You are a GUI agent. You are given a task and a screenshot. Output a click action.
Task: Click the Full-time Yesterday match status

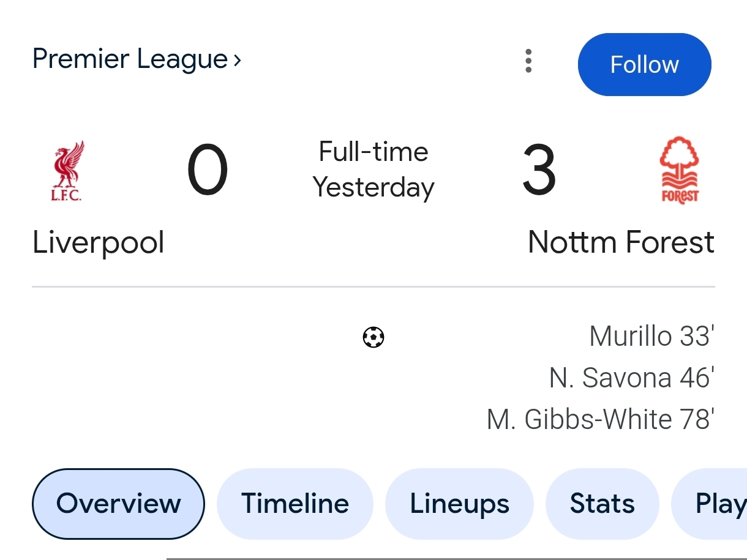pos(374,170)
